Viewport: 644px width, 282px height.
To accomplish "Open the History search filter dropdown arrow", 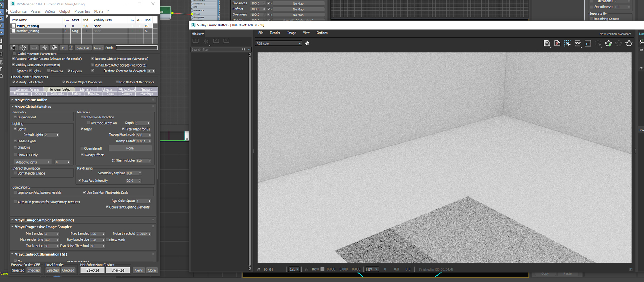I will [x=249, y=49].
